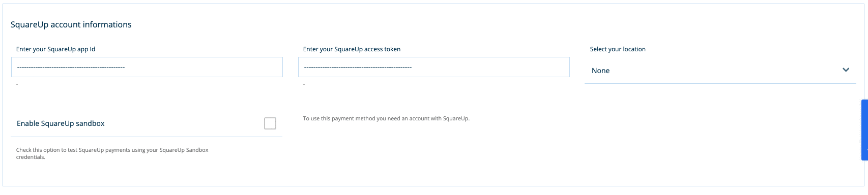Open the Select your location dropdown
Viewport: 868px width, 195px height.
(720, 71)
